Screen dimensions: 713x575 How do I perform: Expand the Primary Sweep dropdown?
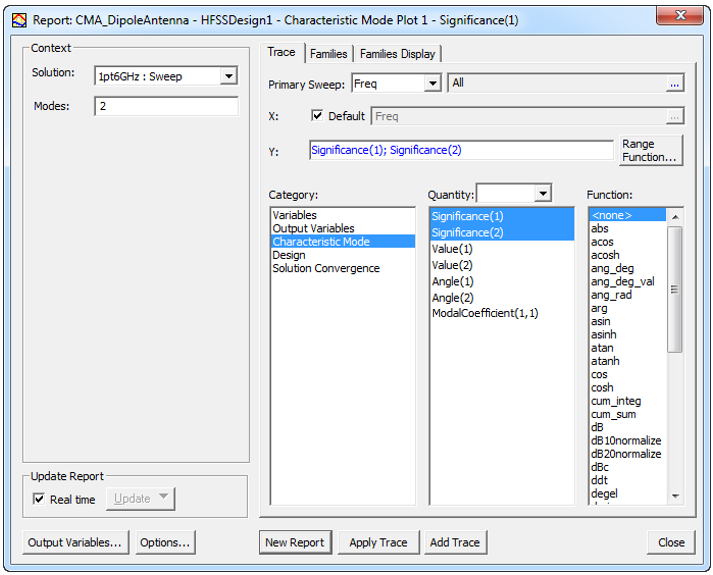tap(432, 84)
